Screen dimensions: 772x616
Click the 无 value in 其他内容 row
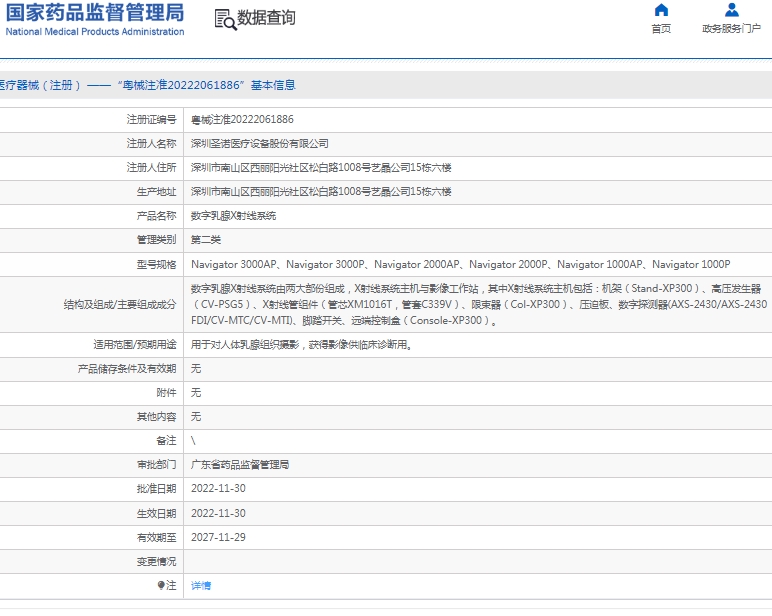pyautogui.click(x=196, y=417)
